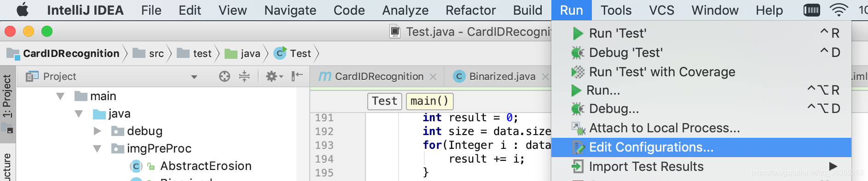The width and height of the screenshot is (868, 181).
Task: Open Edit Configurations...
Action: pyautogui.click(x=701, y=147)
